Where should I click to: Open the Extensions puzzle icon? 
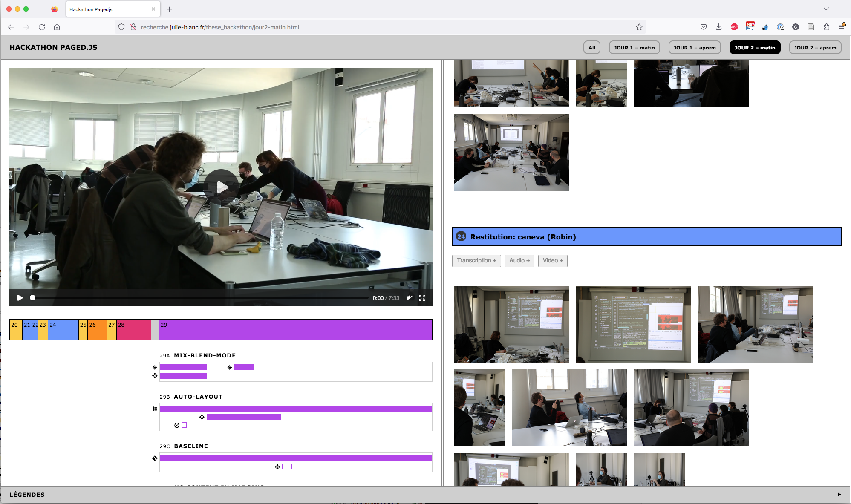tap(826, 27)
